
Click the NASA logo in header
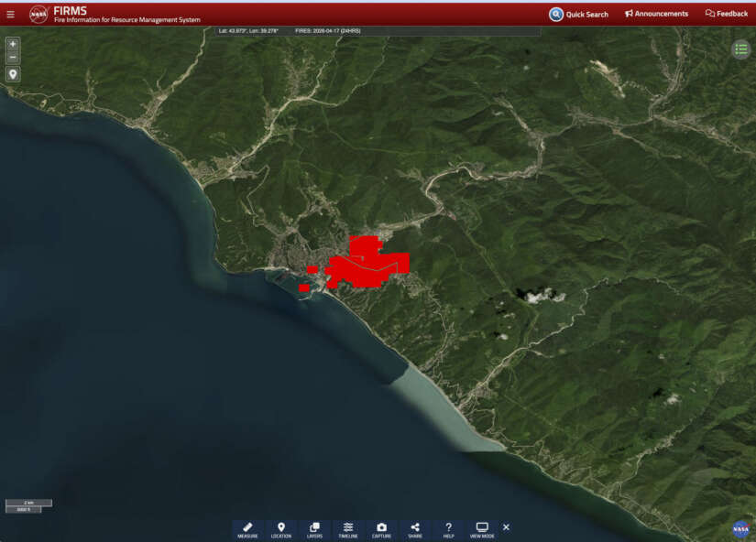tap(38, 14)
